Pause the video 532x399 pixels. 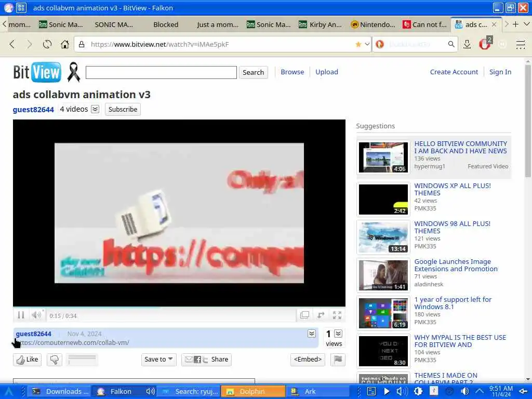[x=21, y=315]
